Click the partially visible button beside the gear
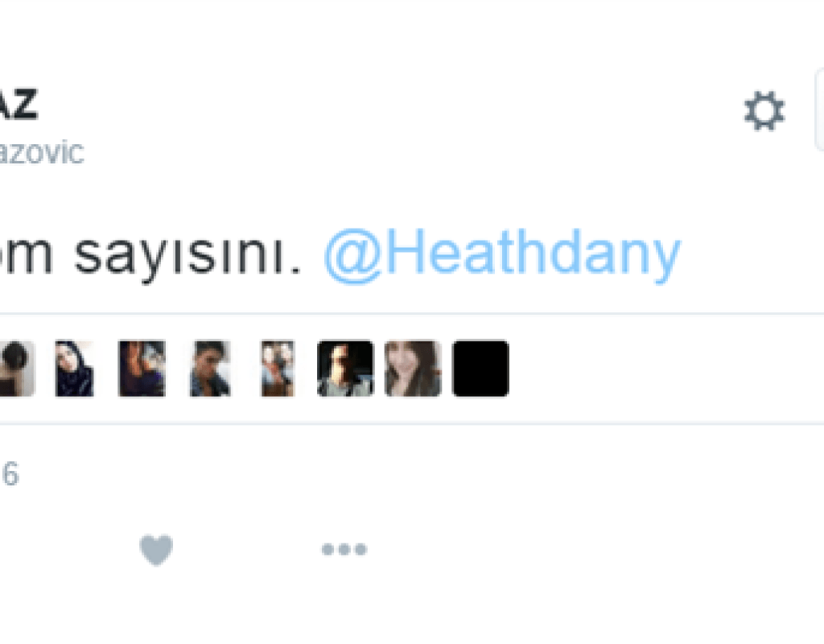 (x=819, y=109)
